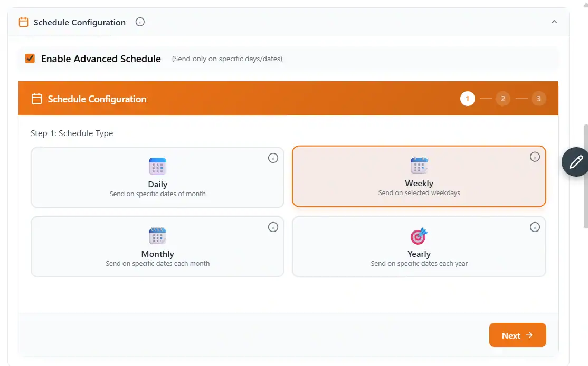588x366 pixels.
Task: Click the info icon beside Schedule Configuration heading
Action: (x=140, y=22)
